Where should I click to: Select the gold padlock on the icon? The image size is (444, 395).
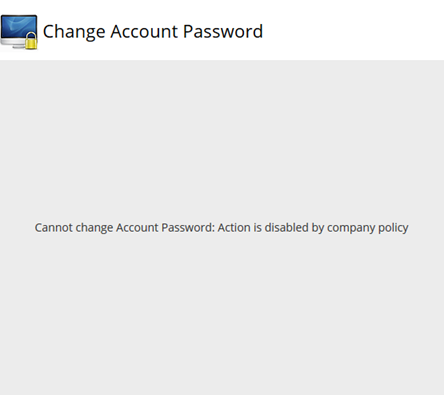tap(31, 41)
